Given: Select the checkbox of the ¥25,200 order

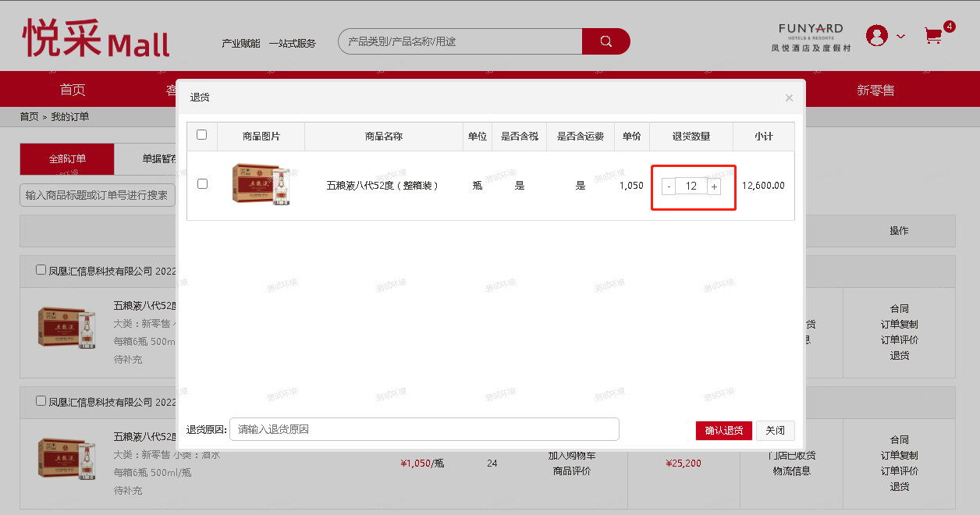Looking at the screenshot, I should click(41, 401).
